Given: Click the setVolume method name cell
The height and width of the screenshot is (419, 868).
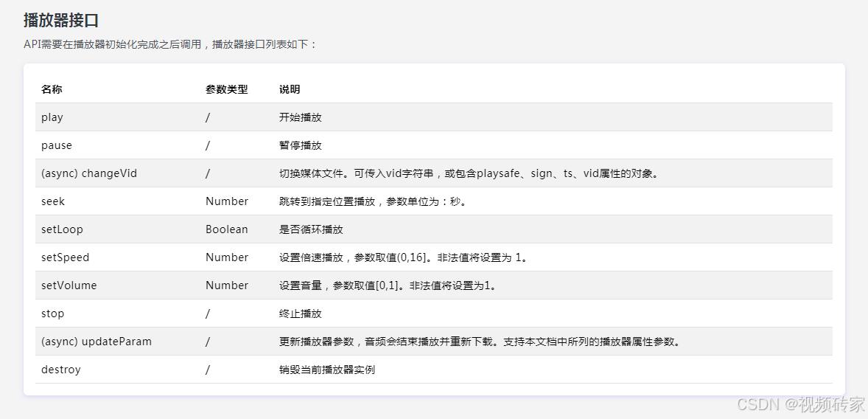Looking at the screenshot, I should pos(69,285).
